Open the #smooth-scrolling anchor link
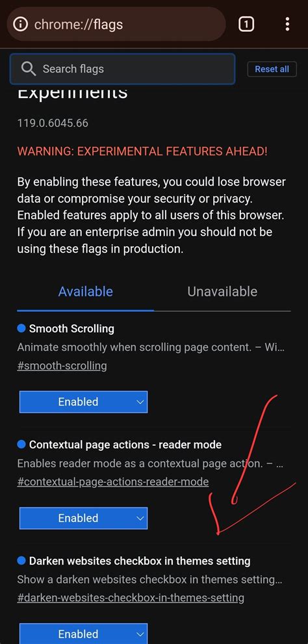 [62, 365]
